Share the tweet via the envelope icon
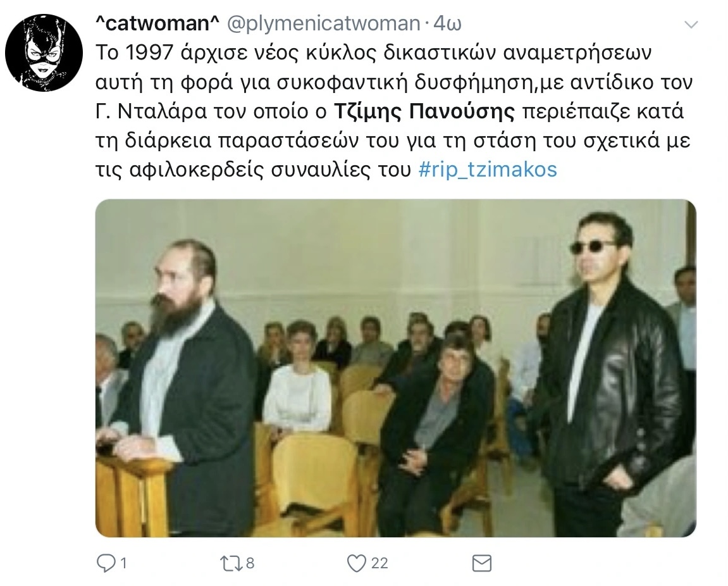The width and height of the screenshot is (728, 586). point(481,563)
